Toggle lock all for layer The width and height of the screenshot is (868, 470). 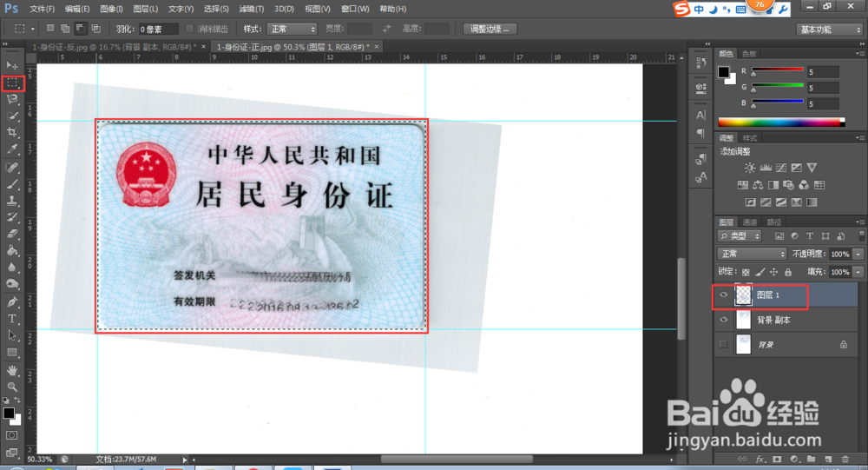[788, 272]
